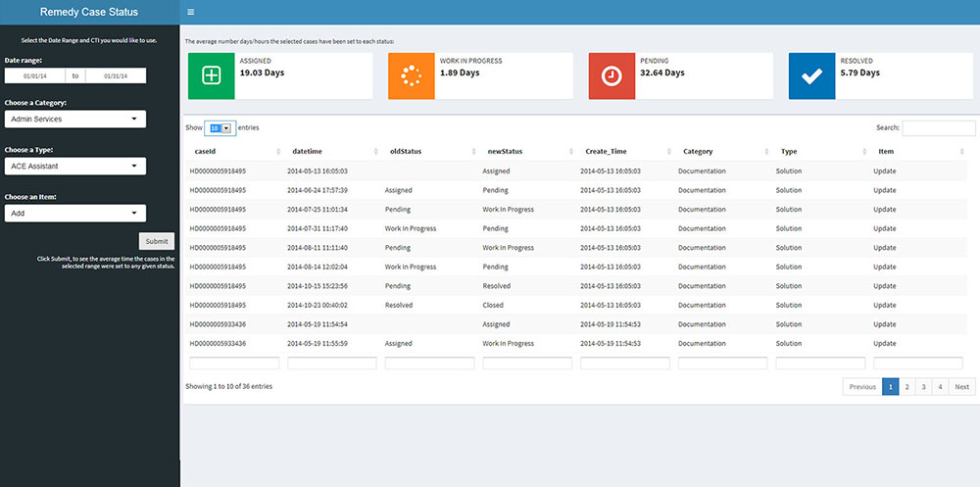Image resolution: width=980 pixels, height=487 pixels.
Task: Click the Resolved cell in newStatus column
Action: pyautogui.click(x=496, y=286)
